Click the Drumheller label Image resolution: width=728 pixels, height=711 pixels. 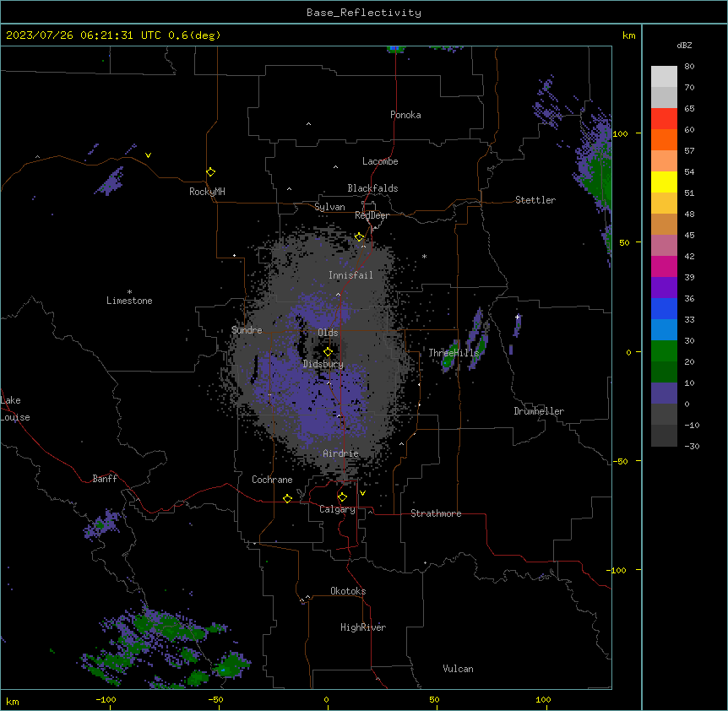[x=539, y=411]
